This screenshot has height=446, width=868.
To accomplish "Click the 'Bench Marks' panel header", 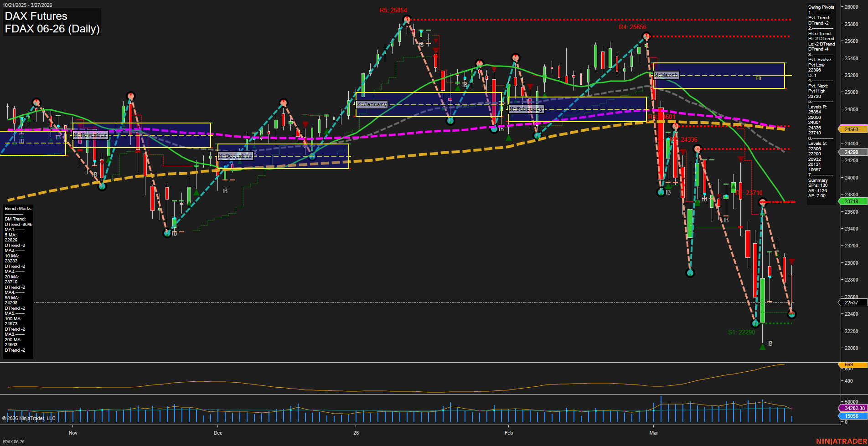I will [17, 209].
